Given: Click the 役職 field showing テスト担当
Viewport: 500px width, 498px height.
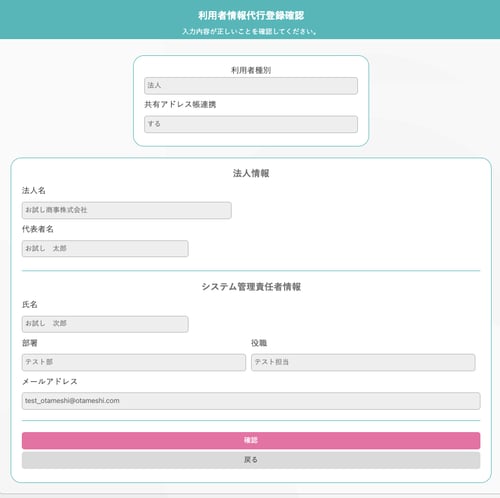Looking at the screenshot, I should [x=363, y=362].
